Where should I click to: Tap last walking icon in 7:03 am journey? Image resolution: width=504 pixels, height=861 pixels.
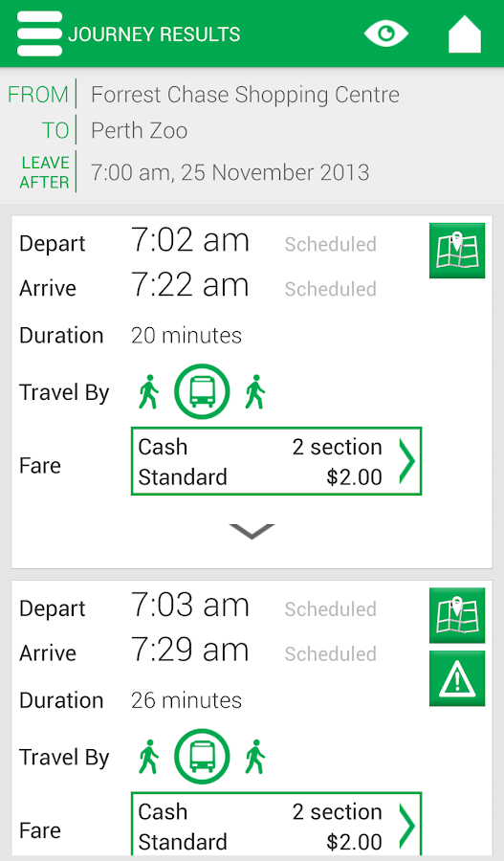[254, 757]
